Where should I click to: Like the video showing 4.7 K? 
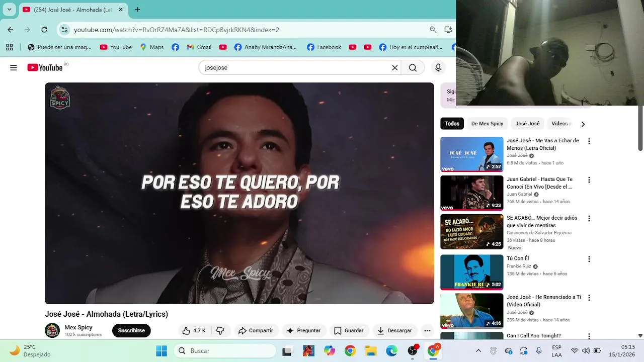coord(194,330)
